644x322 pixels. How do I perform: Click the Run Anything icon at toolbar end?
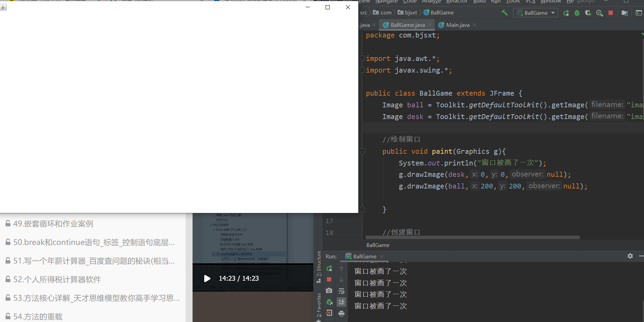(639, 13)
